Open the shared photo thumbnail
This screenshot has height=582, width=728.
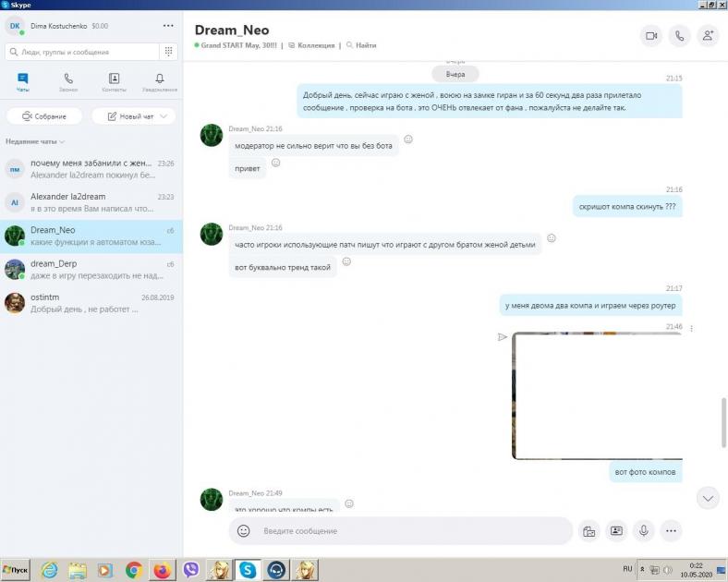[x=597, y=395]
